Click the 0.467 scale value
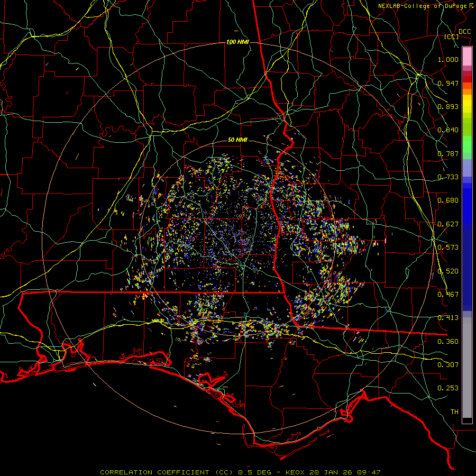The image size is (476, 476). [x=448, y=295]
